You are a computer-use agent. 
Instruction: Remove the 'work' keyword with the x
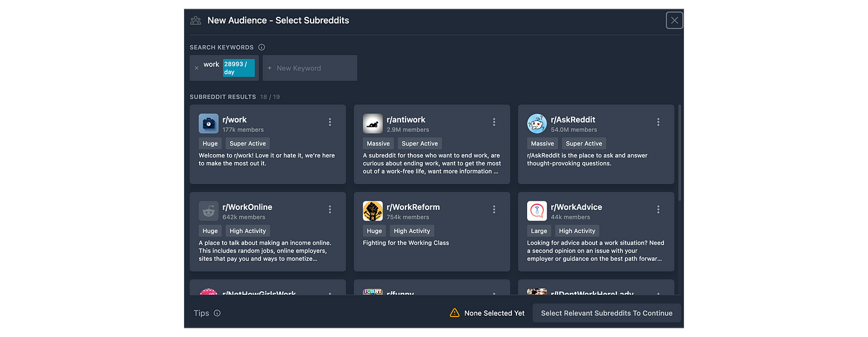point(197,68)
